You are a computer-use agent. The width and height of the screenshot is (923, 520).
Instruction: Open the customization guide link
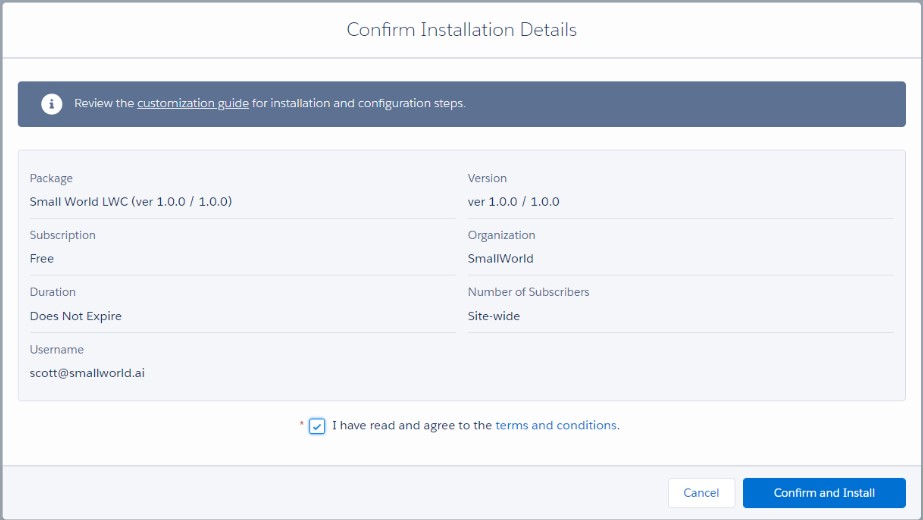[x=193, y=103]
